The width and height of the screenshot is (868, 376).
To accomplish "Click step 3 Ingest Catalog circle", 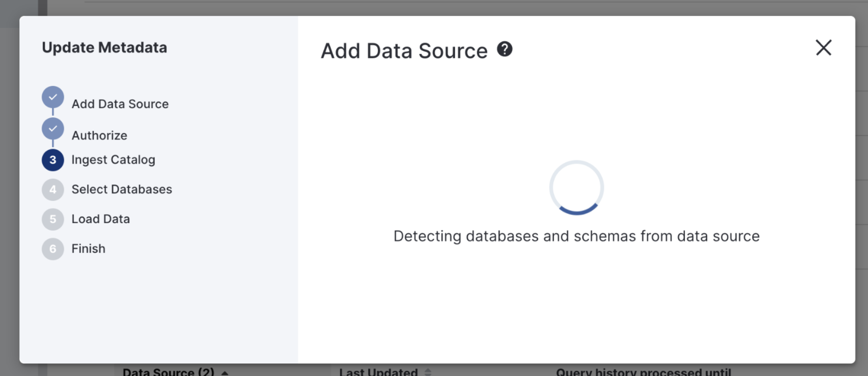I will pyautogui.click(x=53, y=160).
